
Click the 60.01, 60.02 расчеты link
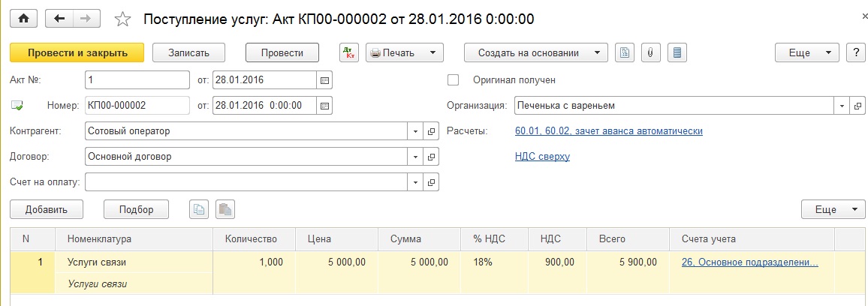(609, 131)
